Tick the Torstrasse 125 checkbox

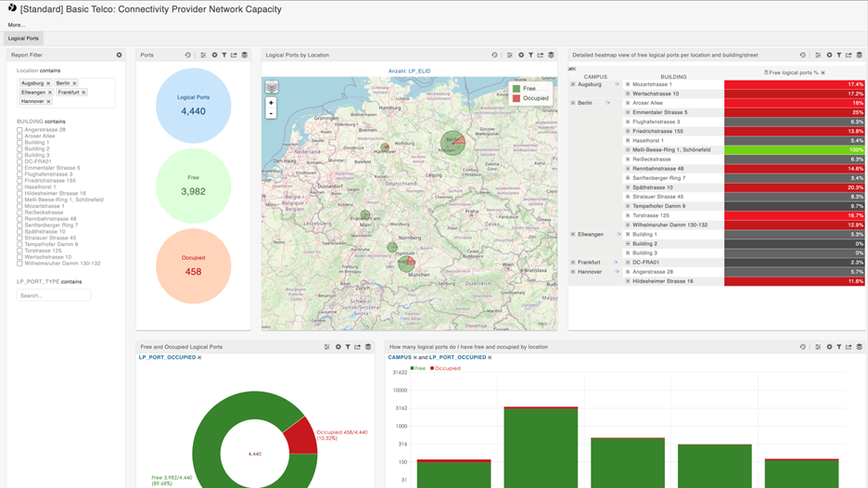(19, 250)
